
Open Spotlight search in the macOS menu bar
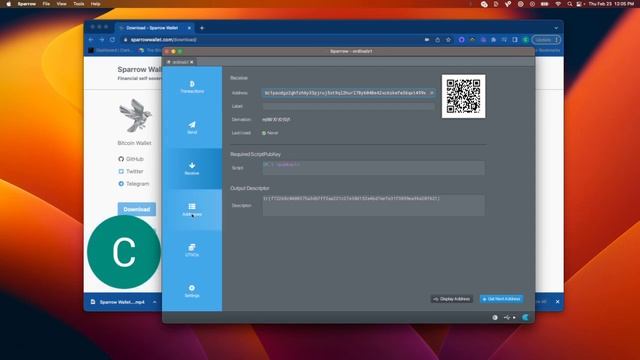tap(569, 4)
